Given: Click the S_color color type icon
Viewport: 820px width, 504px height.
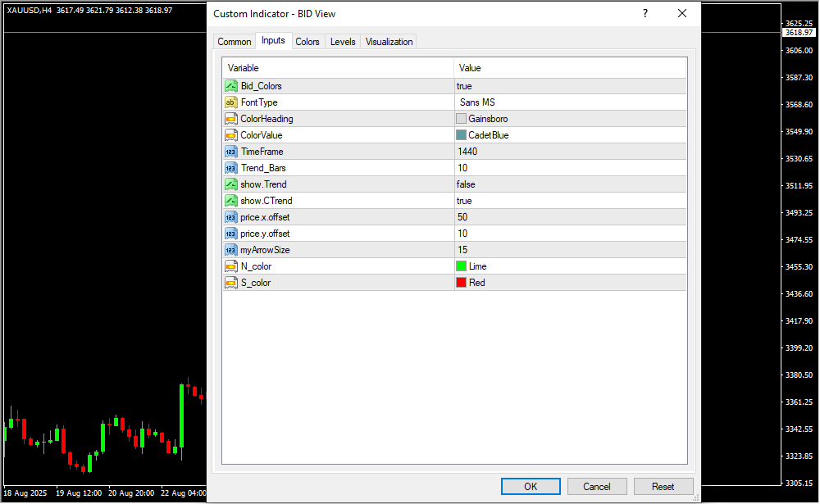Looking at the screenshot, I should [231, 283].
